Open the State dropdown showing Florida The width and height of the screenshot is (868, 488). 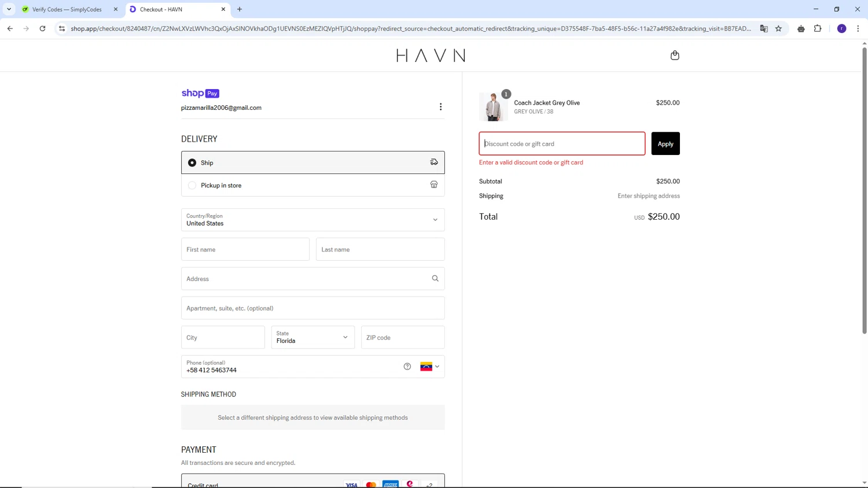(x=313, y=338)
